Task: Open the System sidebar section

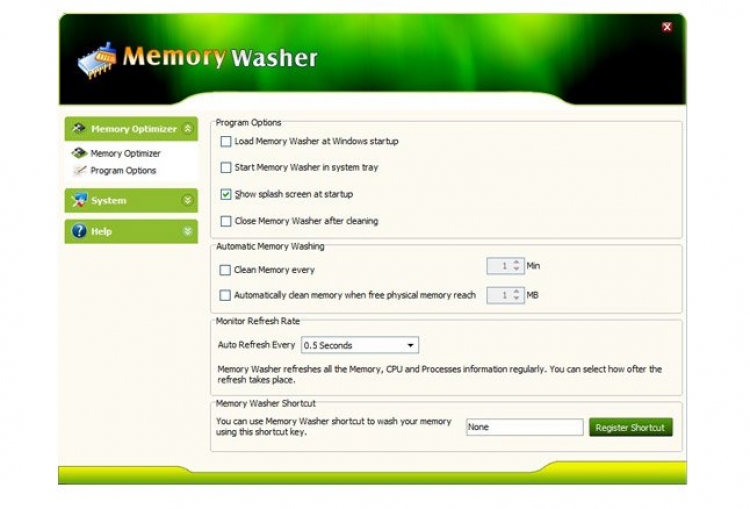Action: (131, 200)
